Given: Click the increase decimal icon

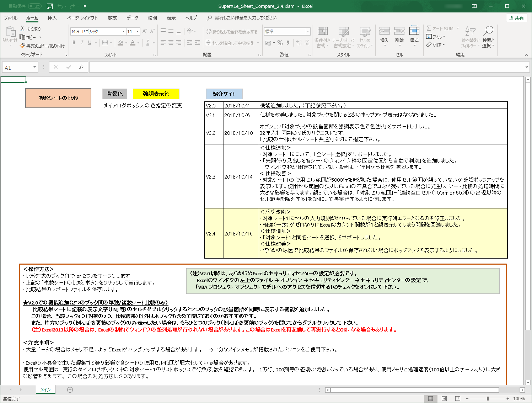Looking at the screenshot, I should tap(299, 43).
